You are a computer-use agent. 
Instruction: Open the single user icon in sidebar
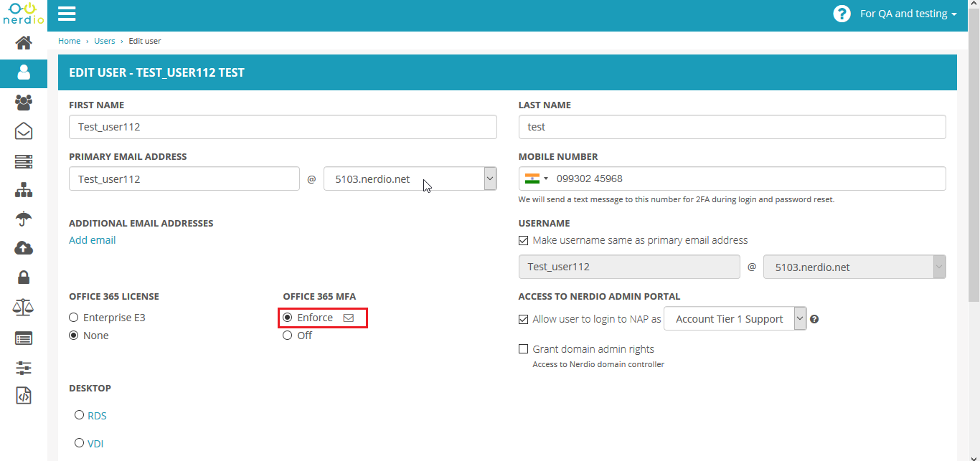point(24,72)
